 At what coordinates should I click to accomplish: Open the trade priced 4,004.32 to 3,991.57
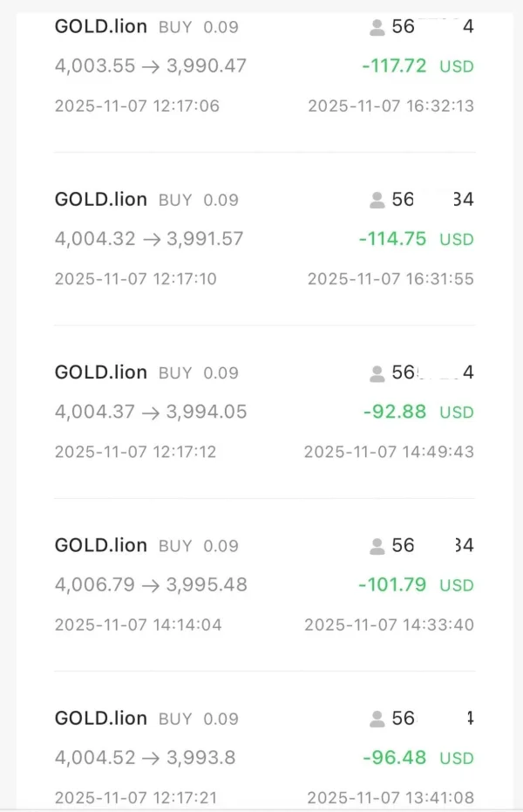click(x=149, y=238)
